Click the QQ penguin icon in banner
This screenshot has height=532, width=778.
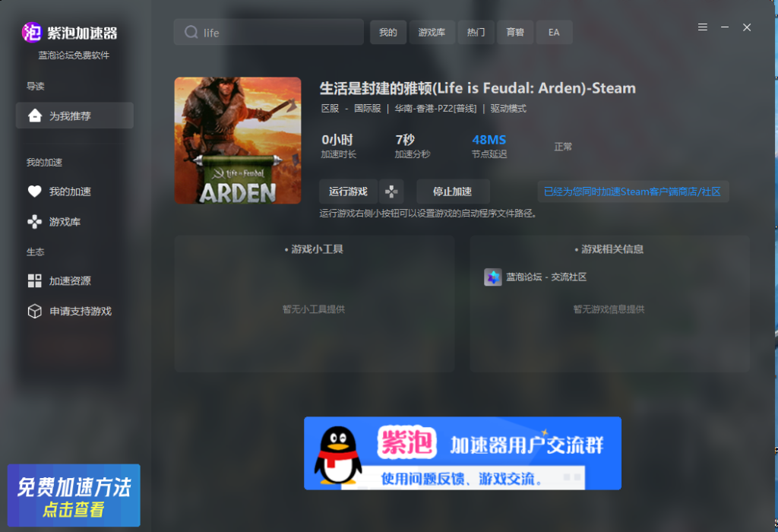[338, 455]
